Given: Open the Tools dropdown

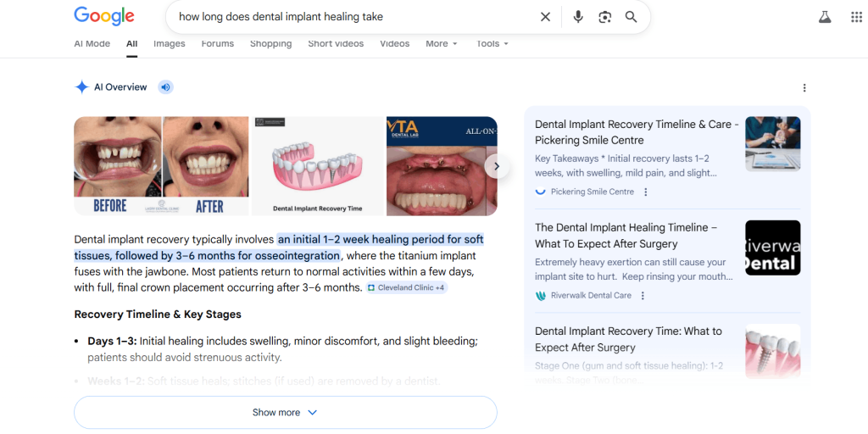Looking at the screenshot, I should (492, 44).
